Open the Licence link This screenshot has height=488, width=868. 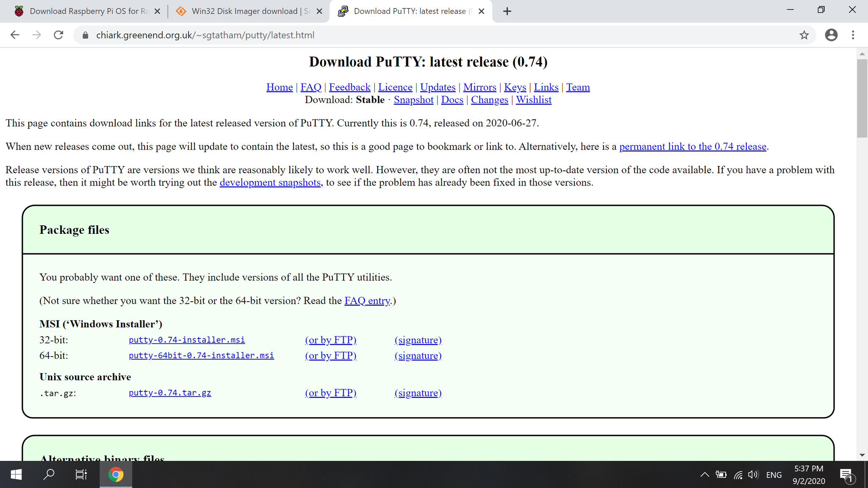pos(395,87)
